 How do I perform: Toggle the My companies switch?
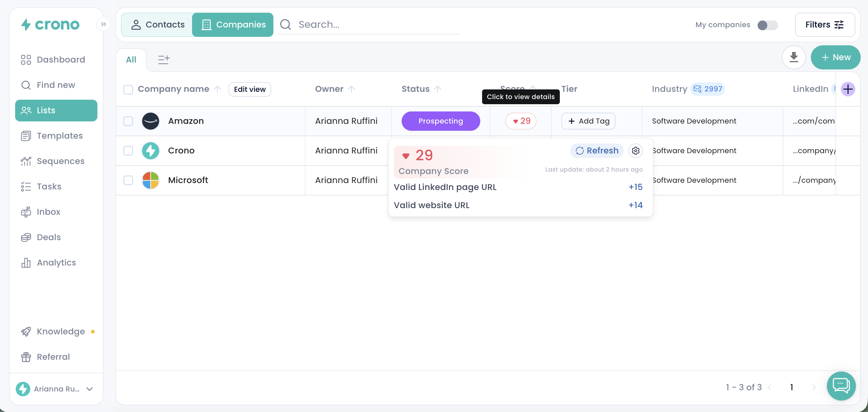[767, 25]
